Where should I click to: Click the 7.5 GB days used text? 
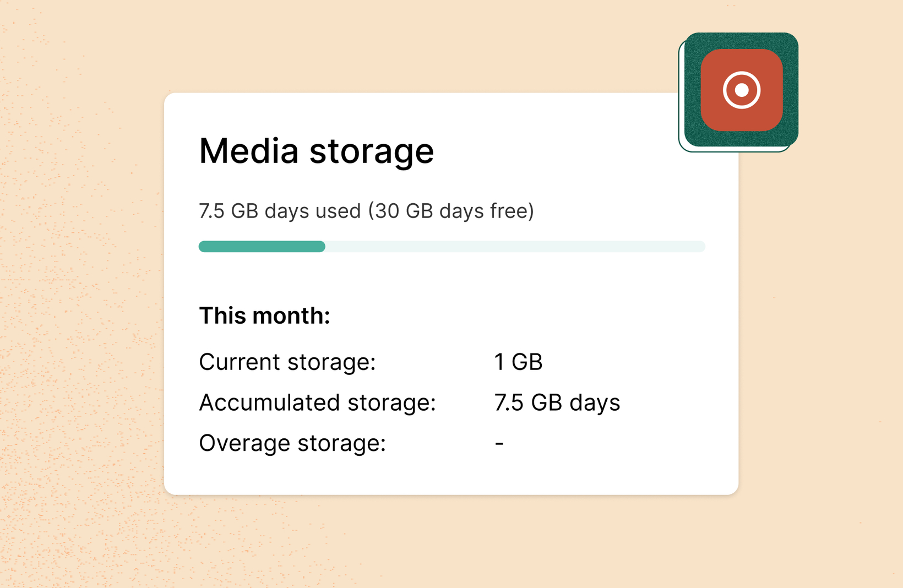(280, 211)
